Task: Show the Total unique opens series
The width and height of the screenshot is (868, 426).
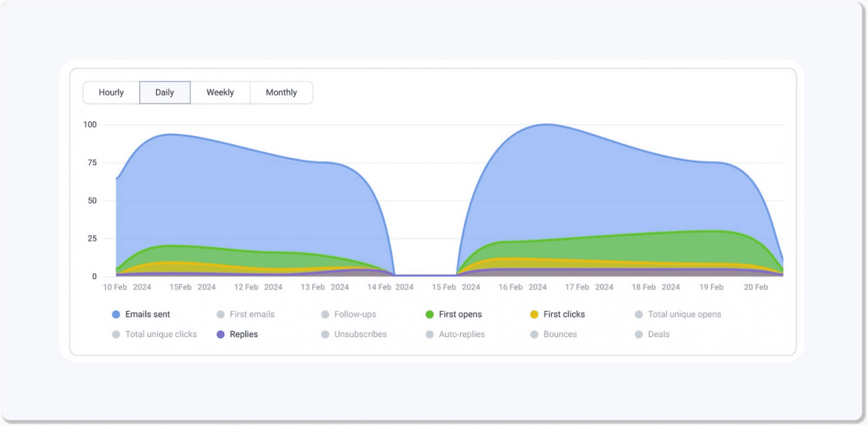Action: click(x=678, y=315)
